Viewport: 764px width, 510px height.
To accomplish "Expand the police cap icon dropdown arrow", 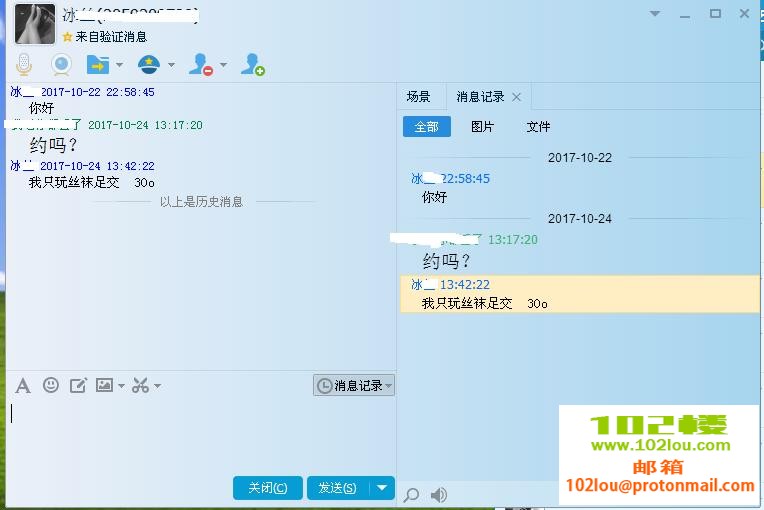I will click(x=171, y=65).
